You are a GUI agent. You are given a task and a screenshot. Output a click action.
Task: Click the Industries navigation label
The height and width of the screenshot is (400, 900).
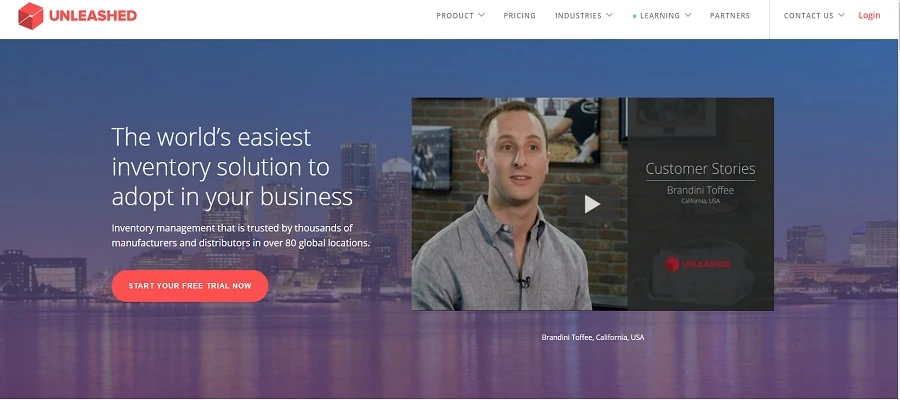click(x=578, y=15)
